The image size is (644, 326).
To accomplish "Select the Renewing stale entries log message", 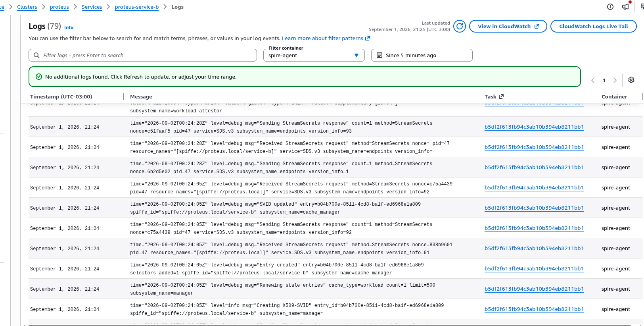I will (282, 289).
